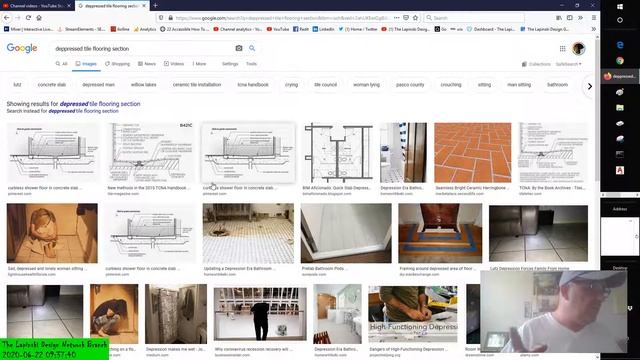
Task: Click the Cortana circle icon in taskbar
Action: click(x=620, y=20)
